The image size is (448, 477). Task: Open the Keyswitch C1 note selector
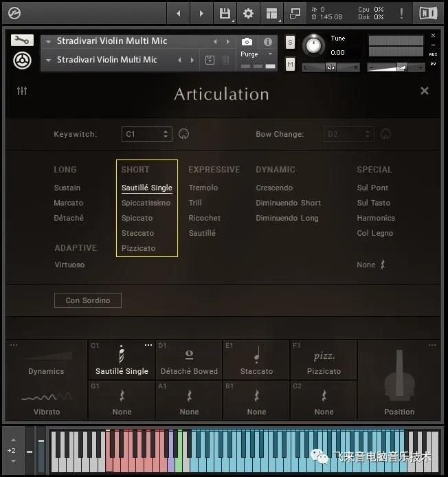tap(147, 134)
